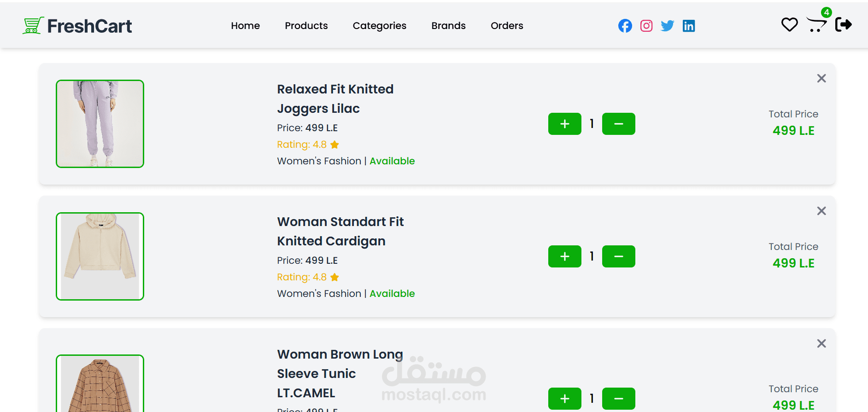The height and width of the screenshot is (412, 868).
Task: Open the Instagram social link icon
Action: coord(646,26)
